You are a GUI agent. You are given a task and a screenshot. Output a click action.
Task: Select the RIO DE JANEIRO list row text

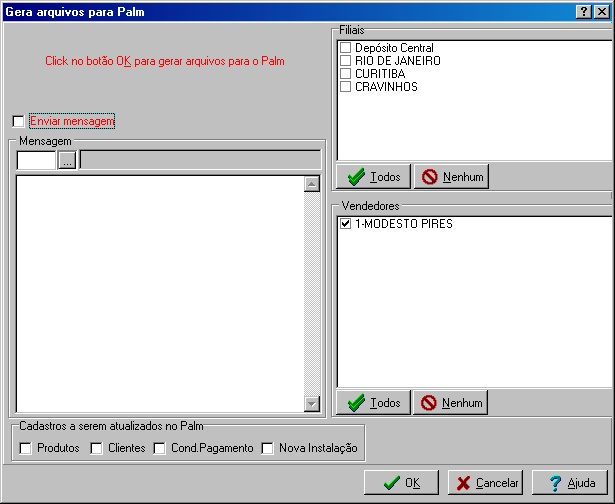pos(398,61)
